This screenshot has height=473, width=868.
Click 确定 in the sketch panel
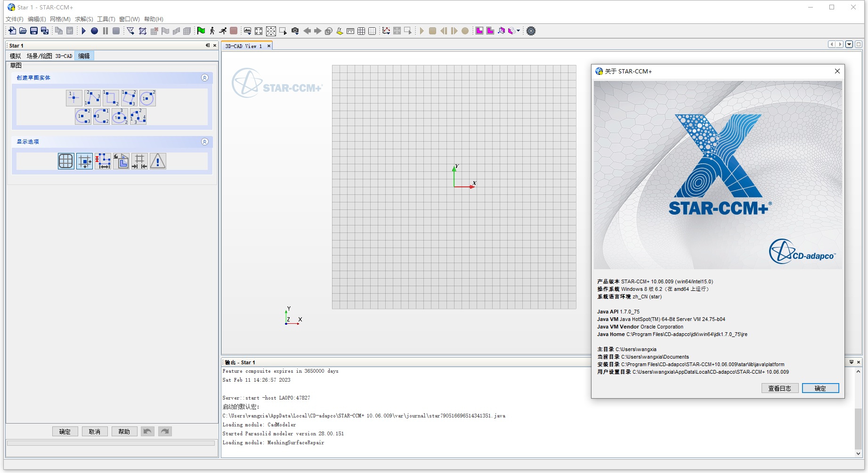[x=65, y=432]
